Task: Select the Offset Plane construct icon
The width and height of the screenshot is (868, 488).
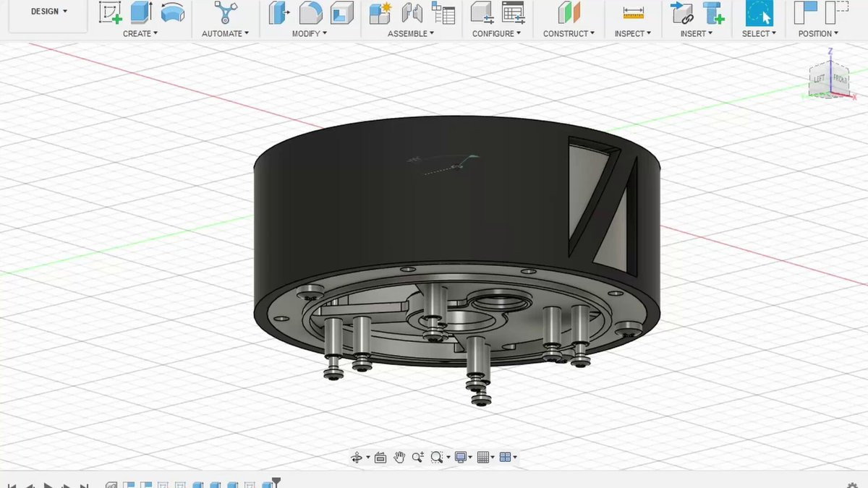Action: click(x=569, y=13)
